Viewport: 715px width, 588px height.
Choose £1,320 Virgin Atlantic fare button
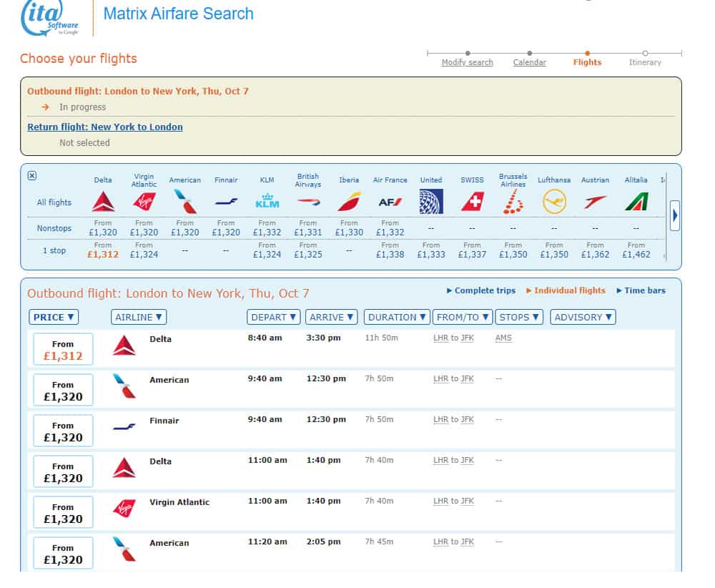click(63, 512)
